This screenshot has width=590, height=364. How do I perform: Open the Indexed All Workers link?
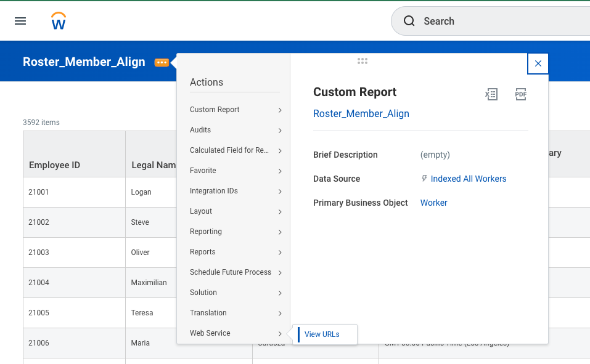tap(468, 179)
